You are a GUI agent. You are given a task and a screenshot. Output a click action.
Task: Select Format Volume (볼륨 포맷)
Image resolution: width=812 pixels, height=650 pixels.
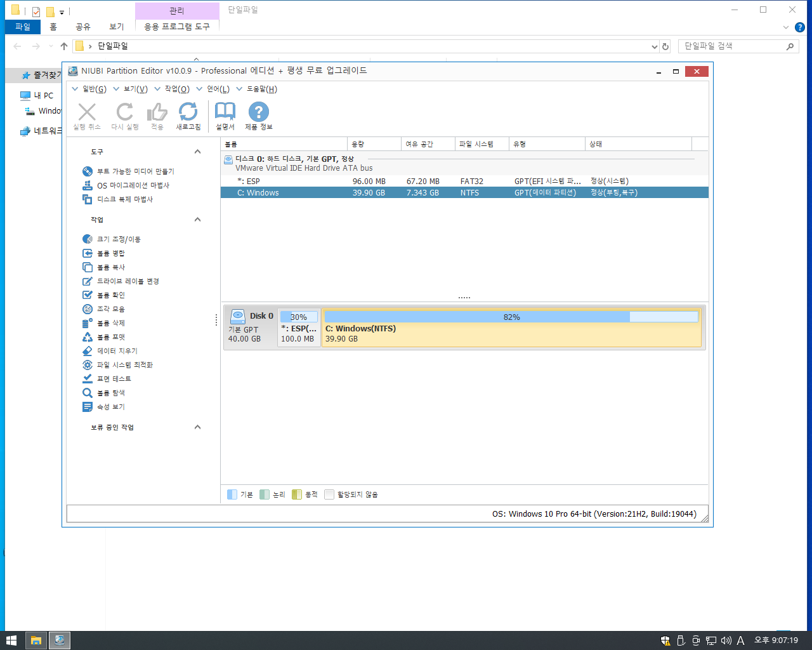[104, 337]
